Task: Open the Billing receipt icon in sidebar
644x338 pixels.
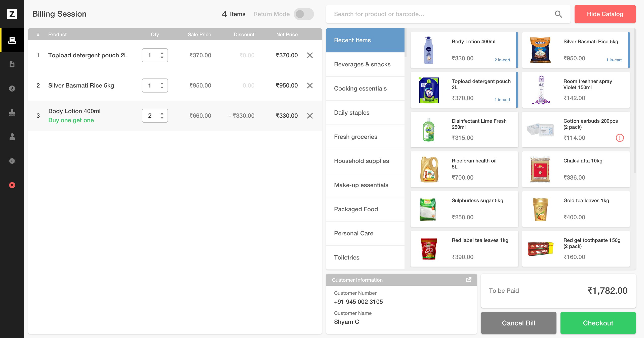Action: click(12, 40)
